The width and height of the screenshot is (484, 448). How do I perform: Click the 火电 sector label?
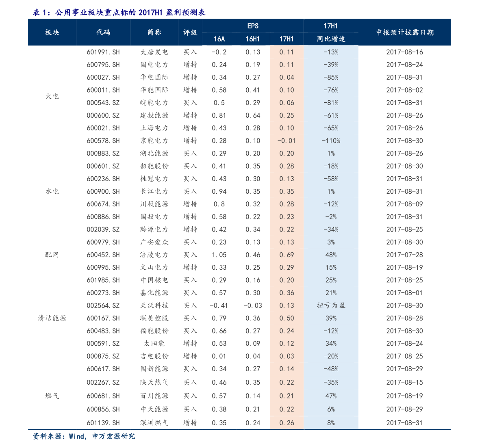pyautogui.click(x=52, y=96)
